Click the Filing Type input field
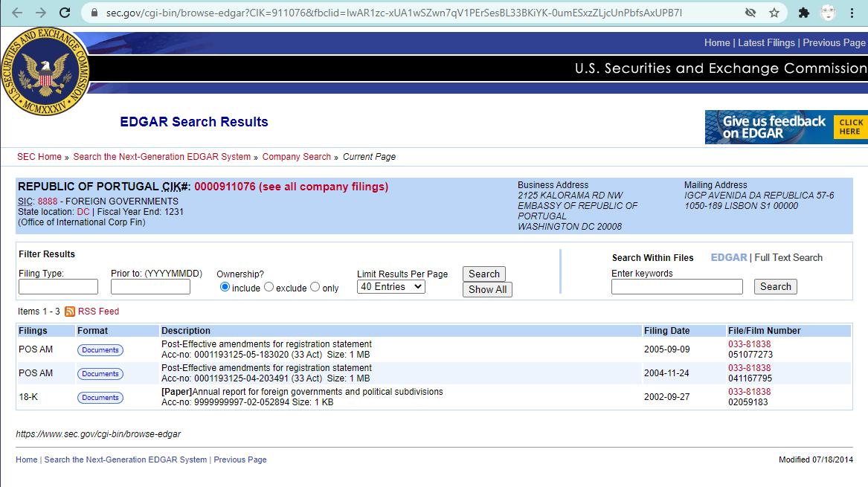Image resolution: width=868 pixels, height=487 pixels. coord(58,287)
